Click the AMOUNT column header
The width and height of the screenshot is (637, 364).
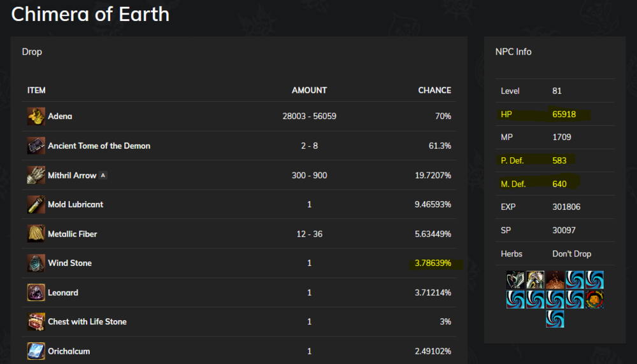(309, 90)
